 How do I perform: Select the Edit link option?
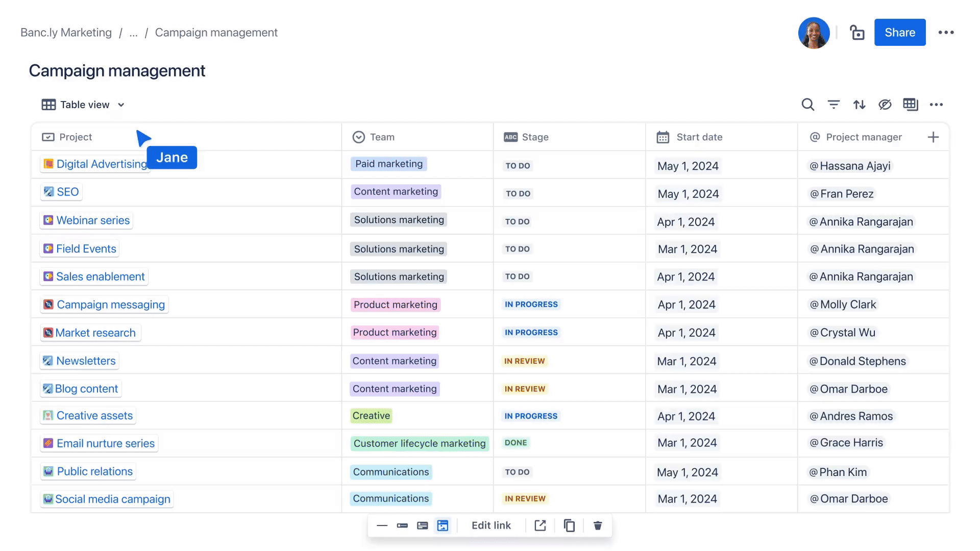tap(491, 525)
